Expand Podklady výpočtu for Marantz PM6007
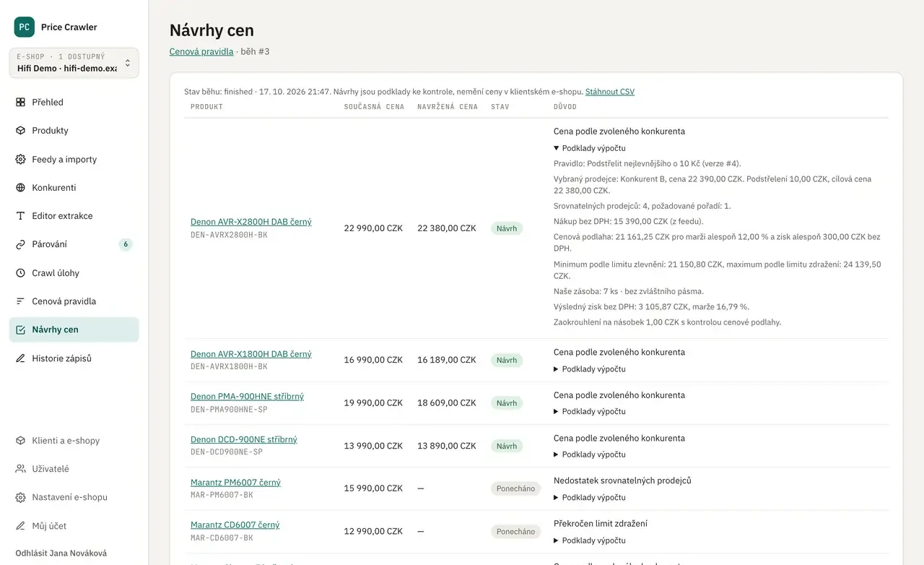The height and width of the screenshot is (565, 924). point(589,498)
